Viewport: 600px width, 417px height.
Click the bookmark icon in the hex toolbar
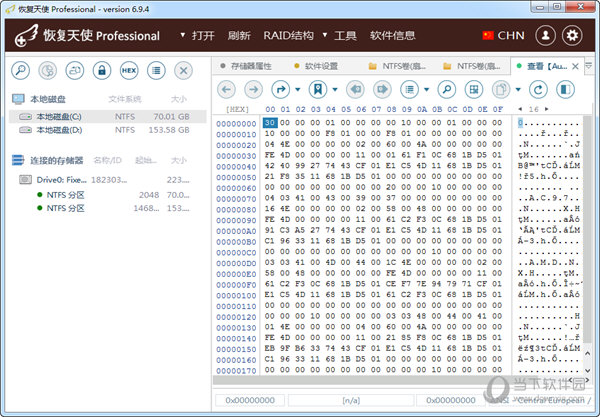point(318,90)
